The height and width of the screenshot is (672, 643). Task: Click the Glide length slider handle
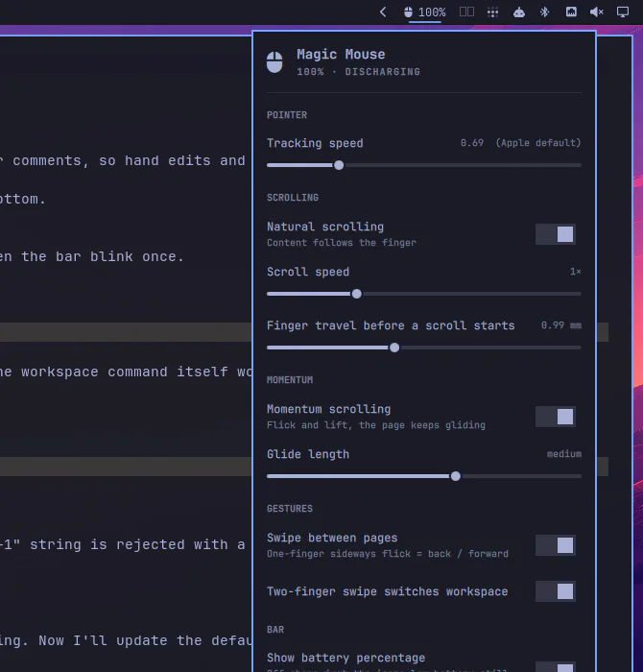[456, 476]
